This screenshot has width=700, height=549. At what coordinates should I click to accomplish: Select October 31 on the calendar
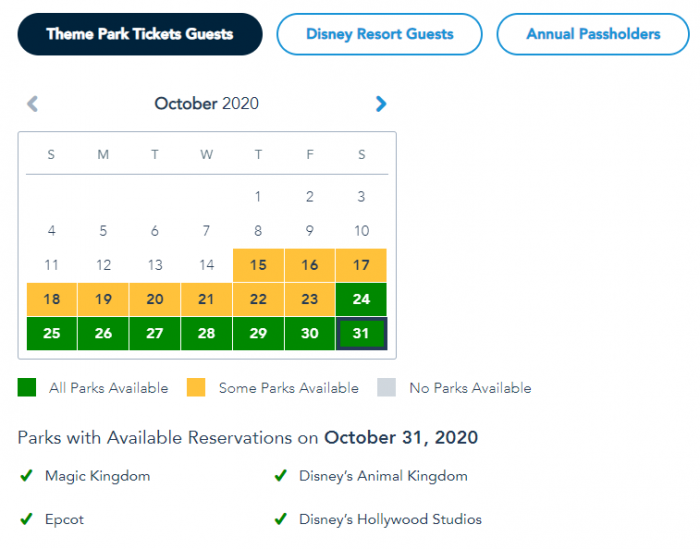pos(361,333)
